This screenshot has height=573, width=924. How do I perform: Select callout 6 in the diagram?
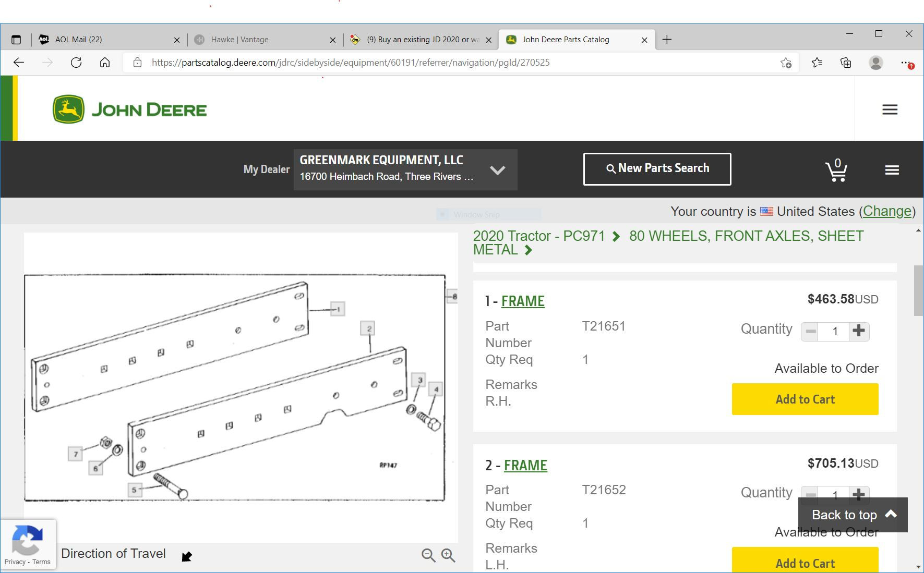click(95, 468)
